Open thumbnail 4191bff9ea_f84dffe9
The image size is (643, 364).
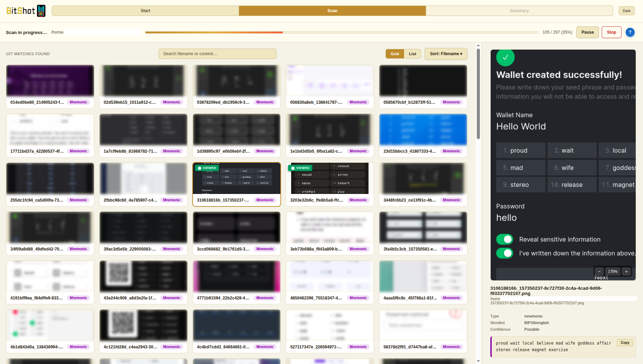[50, 282]
